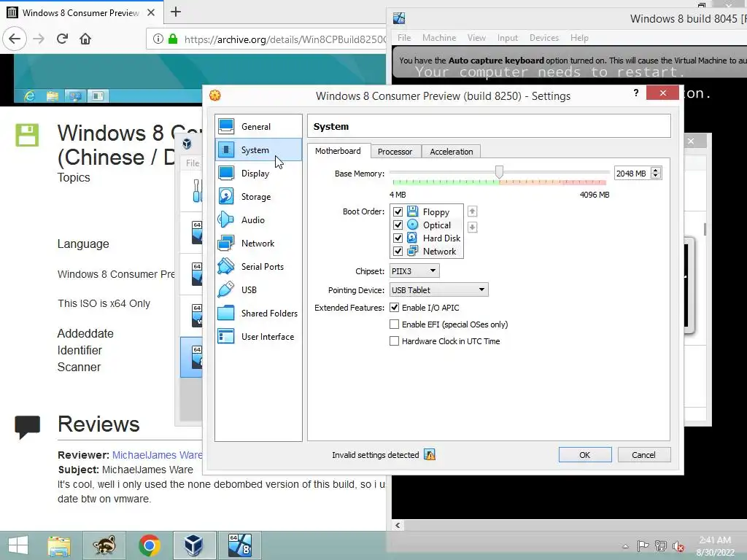Cancel the Settings dialog
Viewport: 747px width, 560px height.
click(x=643, y=455)
